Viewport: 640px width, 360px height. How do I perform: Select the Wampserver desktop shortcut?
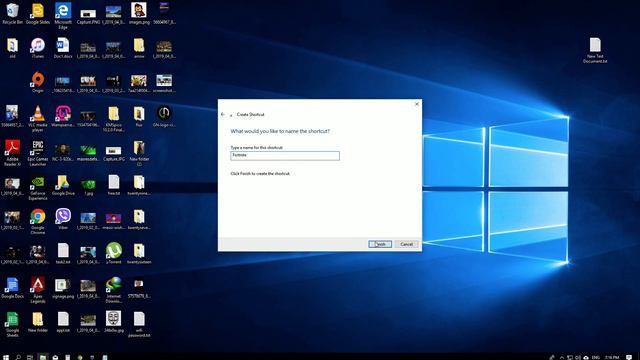[63, 116]
